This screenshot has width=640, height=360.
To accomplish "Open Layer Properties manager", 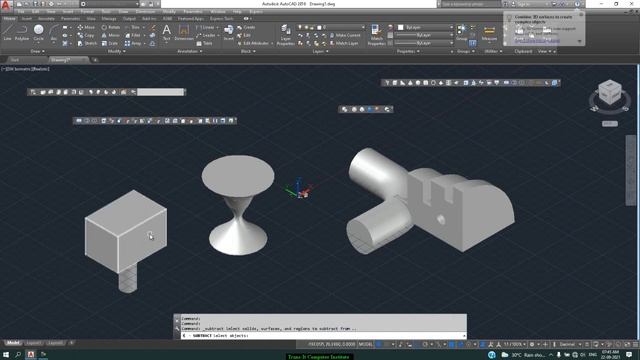I will pyautogui.click(x=286, y=35).
